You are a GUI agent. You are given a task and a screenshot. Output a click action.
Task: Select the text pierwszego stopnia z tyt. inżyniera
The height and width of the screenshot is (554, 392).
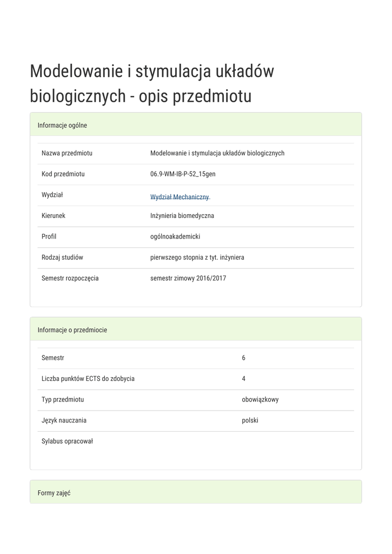[197, 258]
